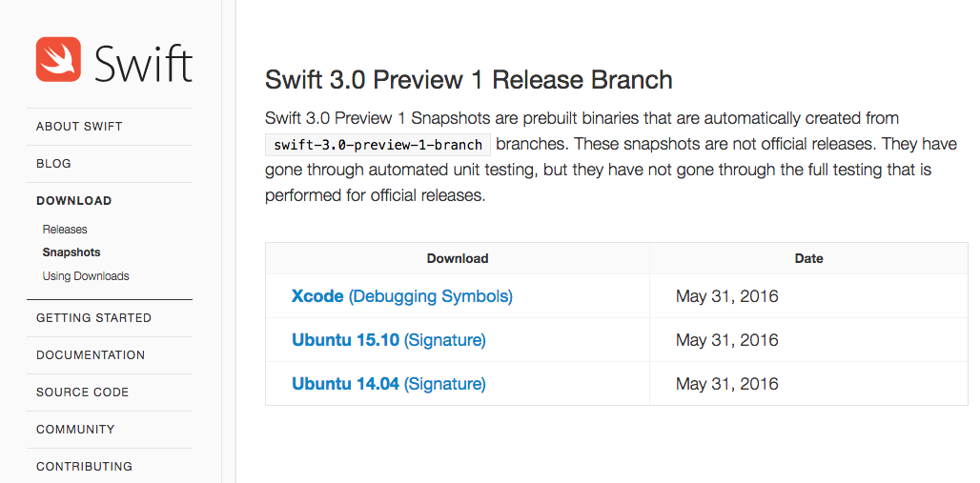The width and height of the screenshot is (980, 483).
Task: Select Contributing in the sidebar
Action: point(84,467)
